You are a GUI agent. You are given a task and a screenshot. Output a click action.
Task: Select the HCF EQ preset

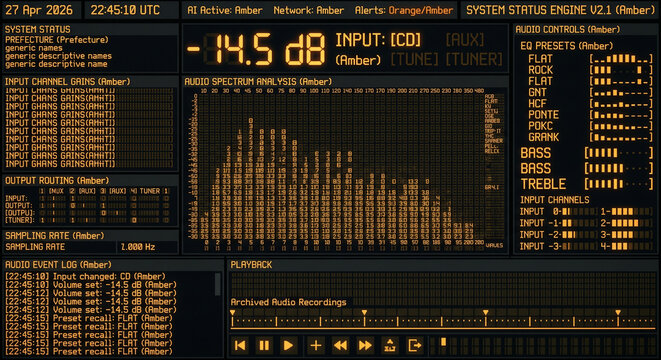tap(537, 104)
